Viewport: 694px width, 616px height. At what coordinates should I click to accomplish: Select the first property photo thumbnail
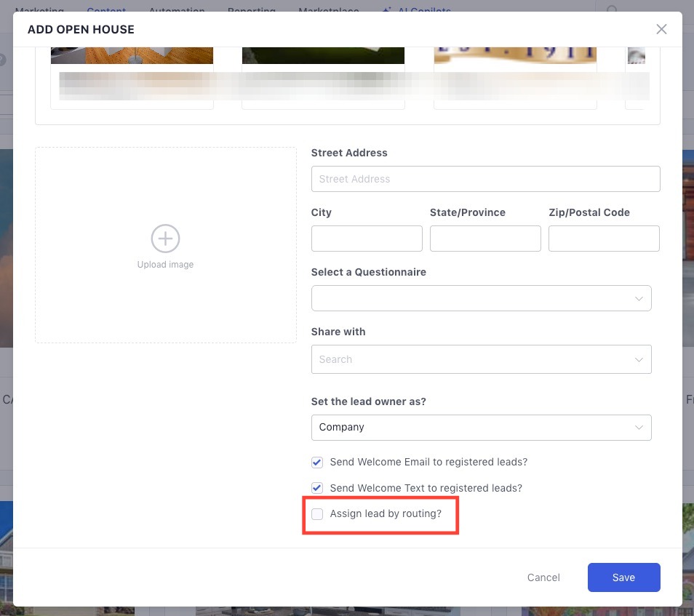click(x=132, y=73)
